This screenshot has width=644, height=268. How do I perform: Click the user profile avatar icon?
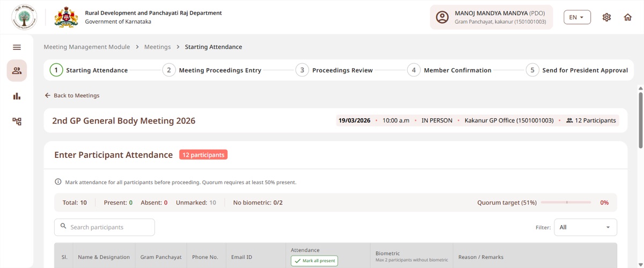coord(442,17)
